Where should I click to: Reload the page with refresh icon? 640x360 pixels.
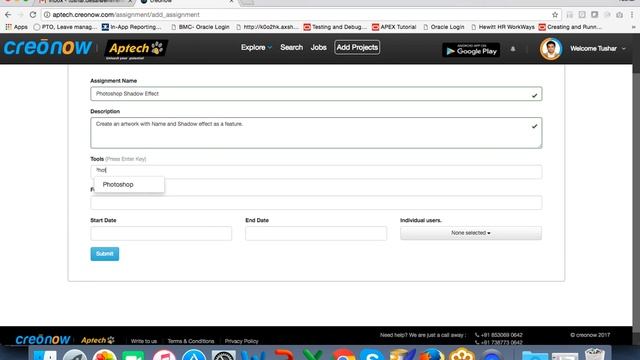33,15
